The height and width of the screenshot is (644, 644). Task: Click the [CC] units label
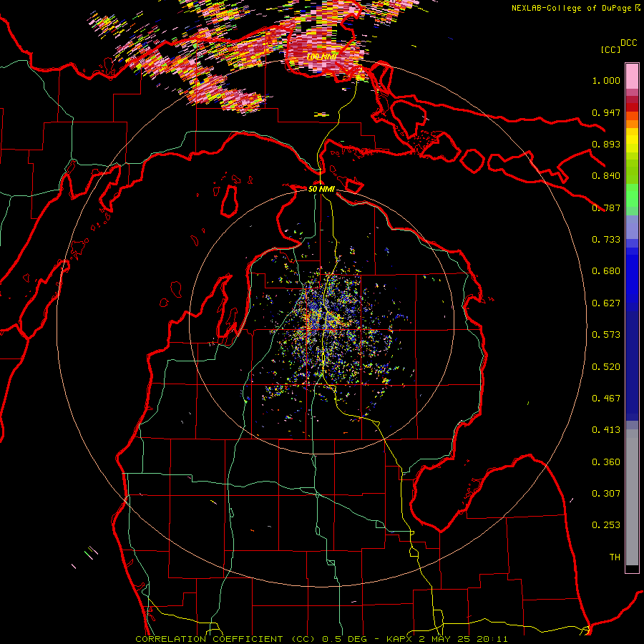point(611,49)
